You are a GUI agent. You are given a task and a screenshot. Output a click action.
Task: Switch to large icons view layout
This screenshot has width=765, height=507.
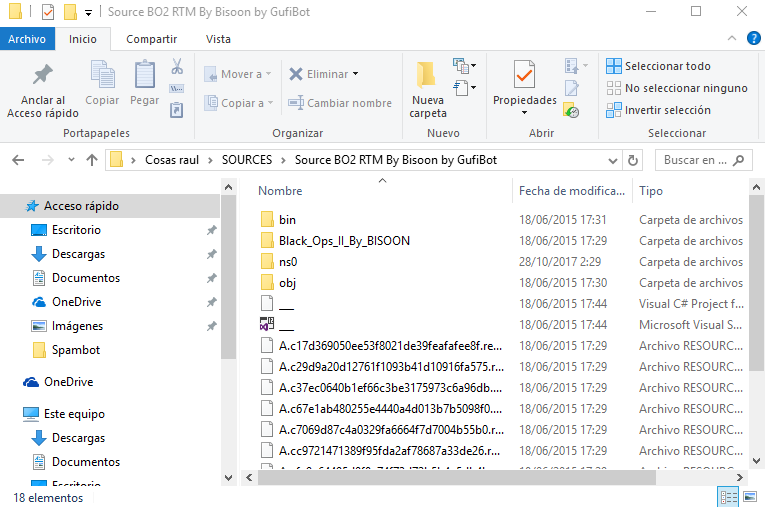[750, 497]
